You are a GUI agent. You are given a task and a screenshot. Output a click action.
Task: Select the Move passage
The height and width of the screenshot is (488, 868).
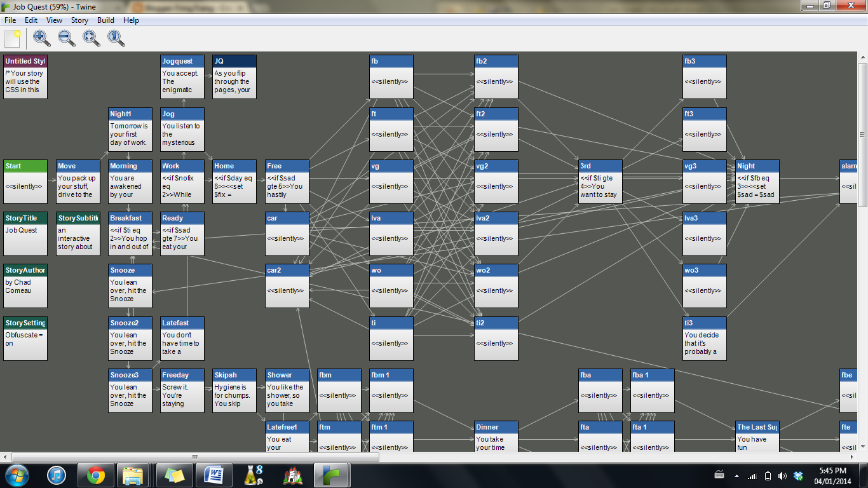pos(78,181)
